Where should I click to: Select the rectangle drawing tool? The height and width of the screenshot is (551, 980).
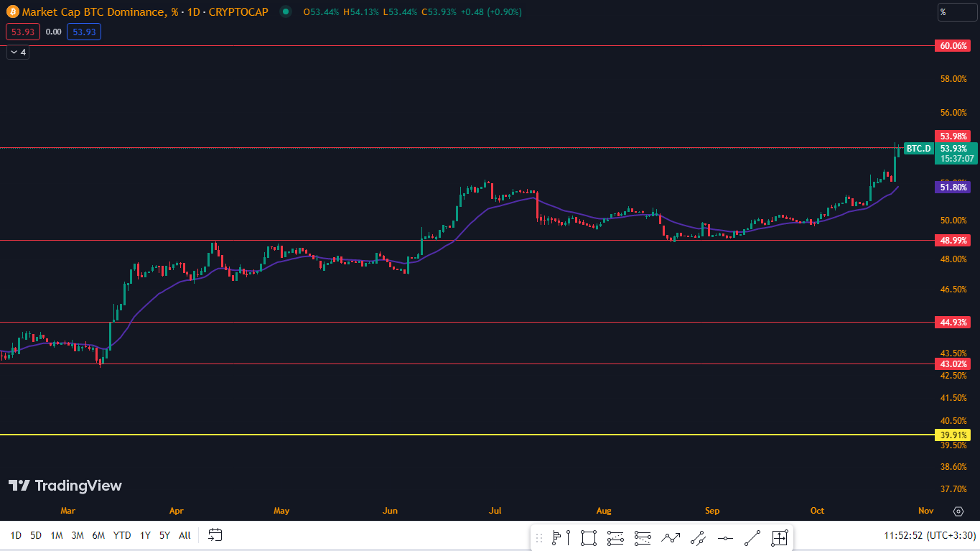[589, 537]
